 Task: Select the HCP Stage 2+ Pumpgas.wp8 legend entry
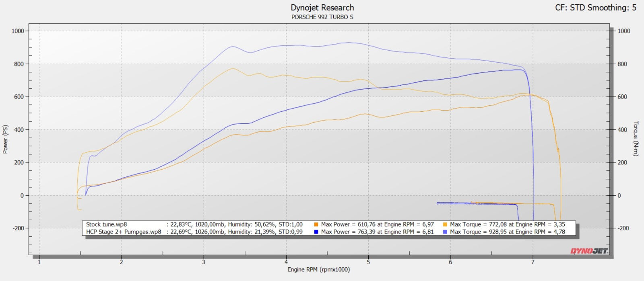pos(124,232)
